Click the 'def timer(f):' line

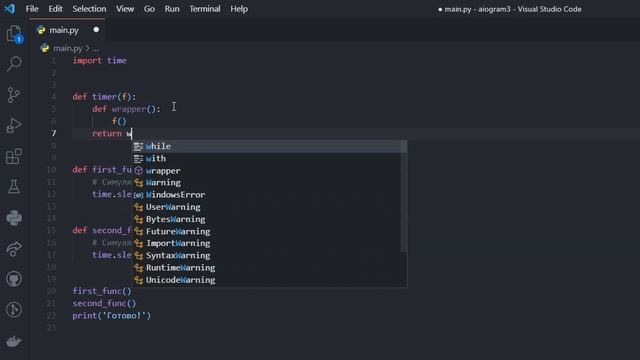tap(104, 97)
